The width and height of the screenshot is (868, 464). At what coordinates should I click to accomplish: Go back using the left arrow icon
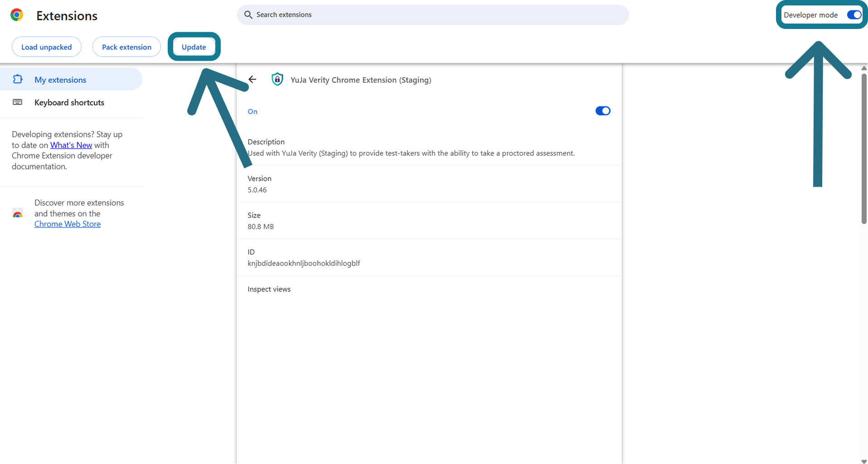point(252,79)
